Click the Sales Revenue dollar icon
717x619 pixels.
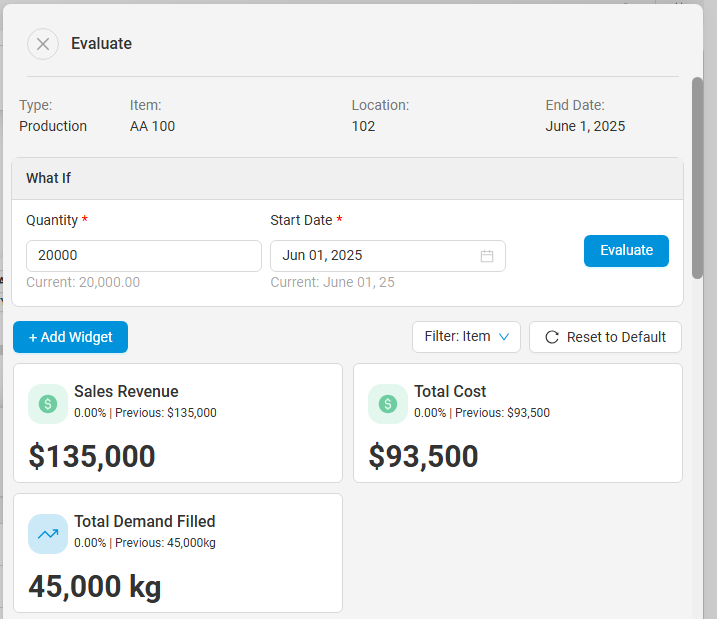tap(48, 404)
